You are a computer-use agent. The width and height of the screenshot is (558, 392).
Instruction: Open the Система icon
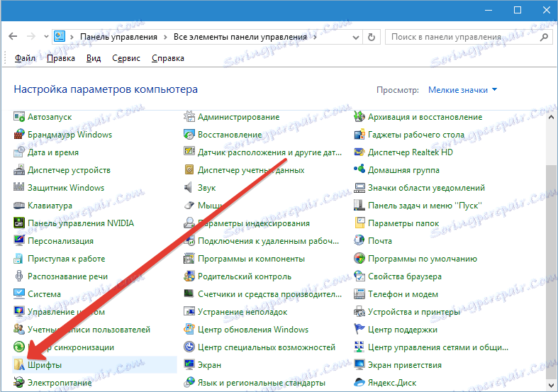pos(19,293)
